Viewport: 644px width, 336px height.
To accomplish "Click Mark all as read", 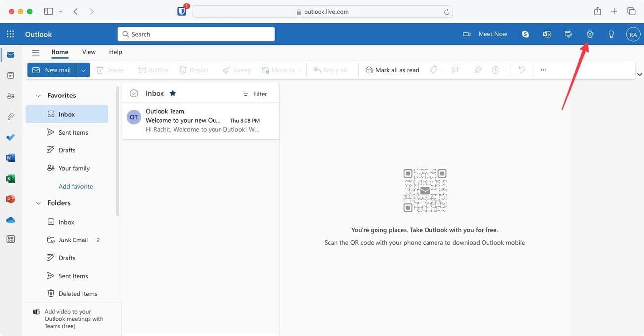I will [x=392, y=70].
